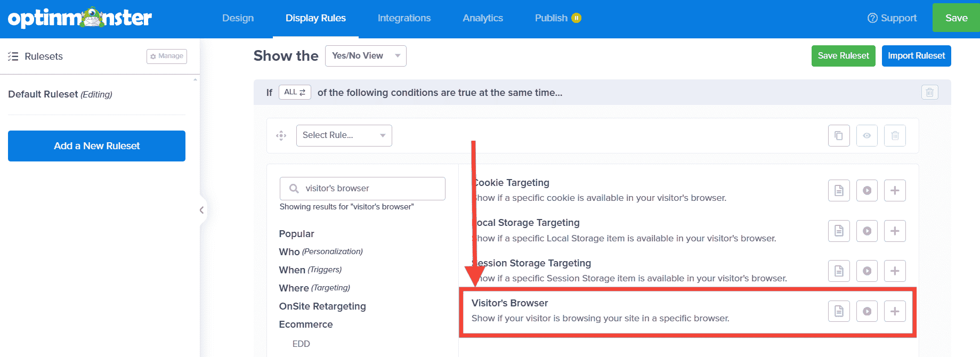Toggle rule visibility eye icon
980x357 pixels.
point(866,136)
